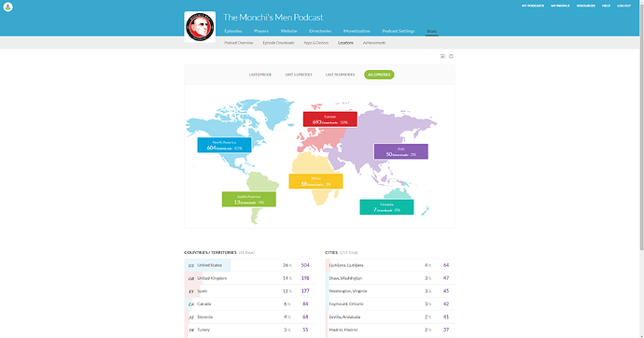Filter by Last 10 Episodes
This screenshot has width=644, height=338.
(x=340, y=75)
